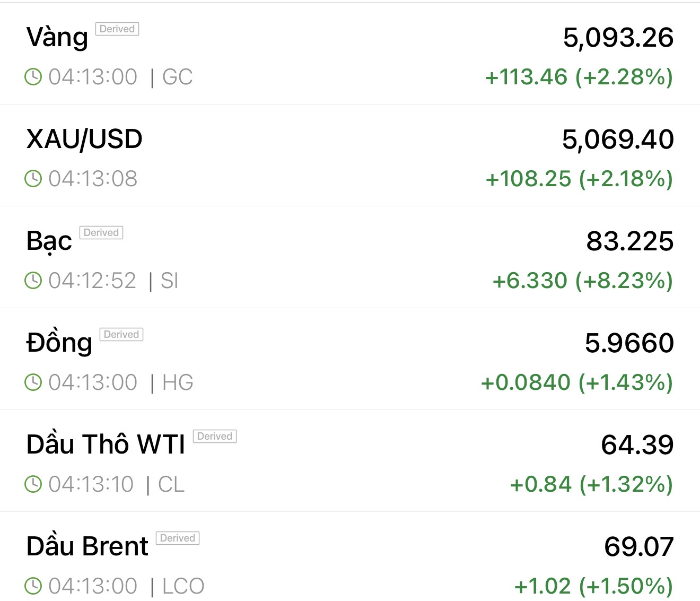Click the Derived badge next to Dầu Brent

[178, 538]
